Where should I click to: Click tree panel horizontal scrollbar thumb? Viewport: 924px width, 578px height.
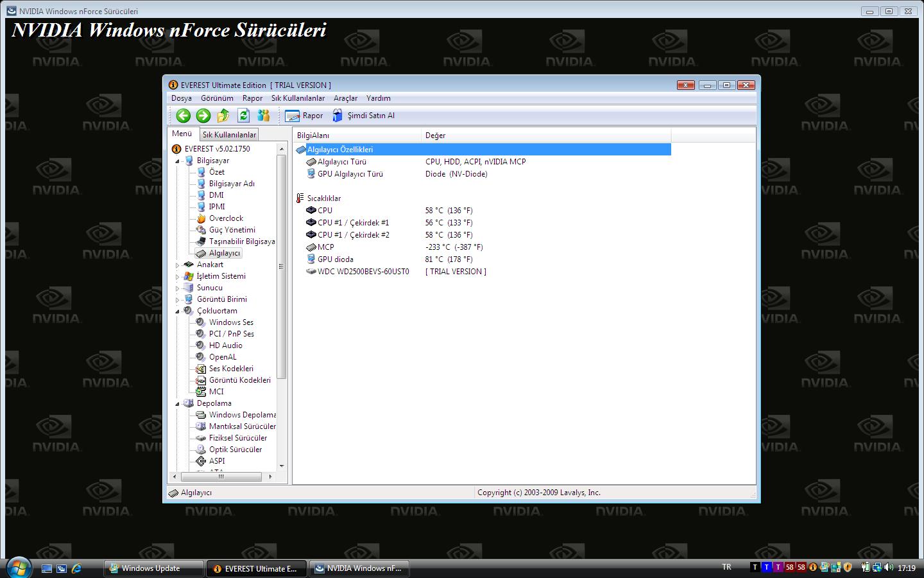coord(221,477)
